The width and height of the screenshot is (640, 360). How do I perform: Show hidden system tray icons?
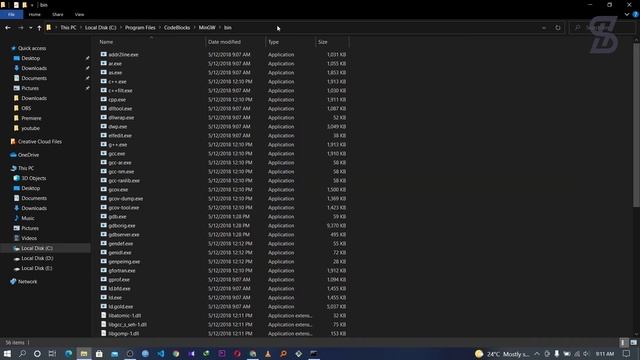coord(537,353)
